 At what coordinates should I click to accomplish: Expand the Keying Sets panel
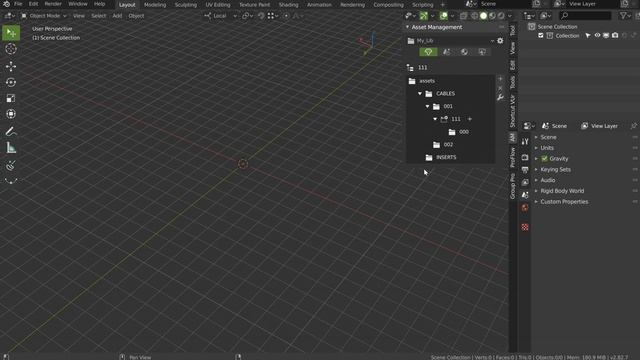556,169
